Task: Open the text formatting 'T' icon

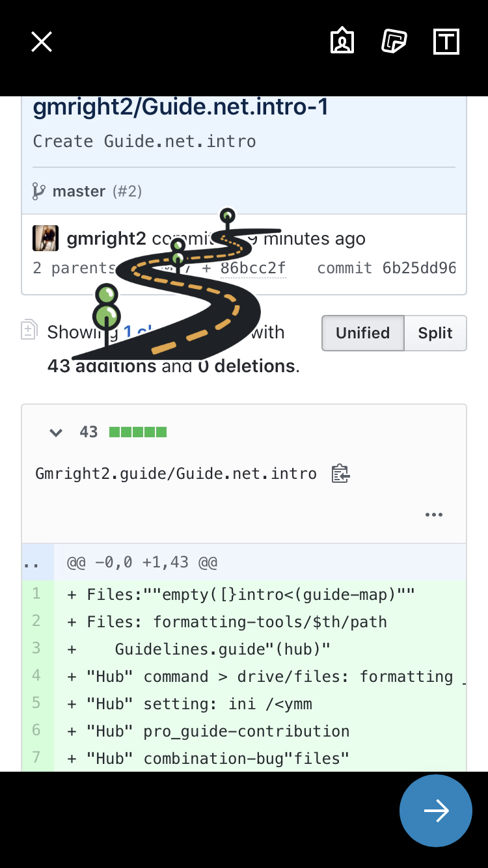Action: pyautogui.click(x=446, y=41)
